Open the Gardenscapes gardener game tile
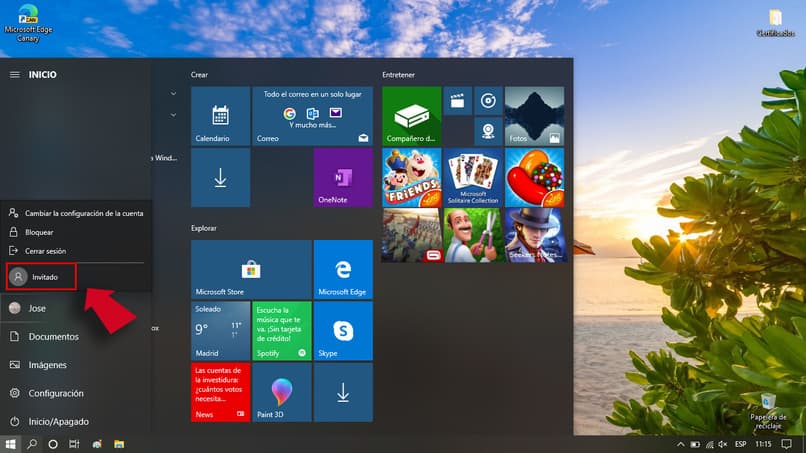This screenshot has width=806, height=453. 473,235
